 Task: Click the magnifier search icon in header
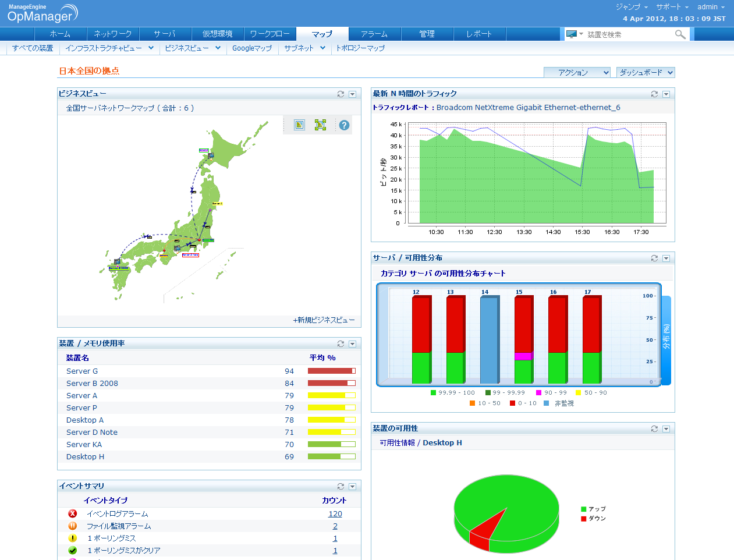coord(680,35)
